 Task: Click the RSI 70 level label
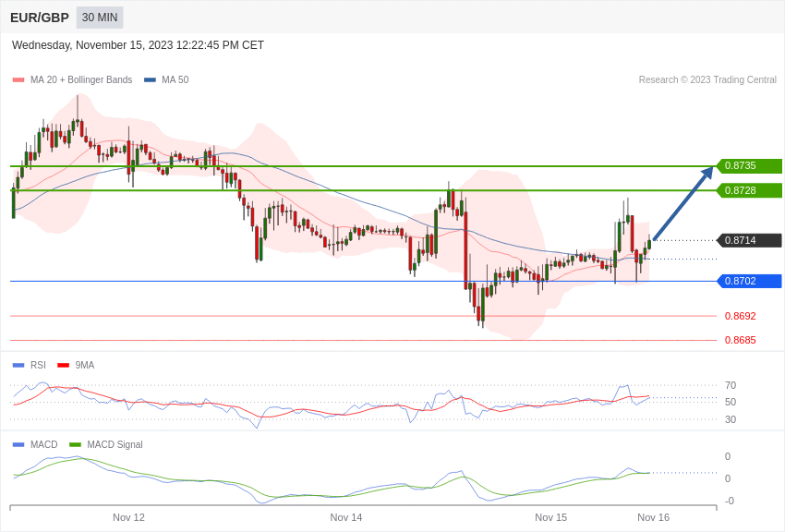pyautogui.click(x=731, y=385)
